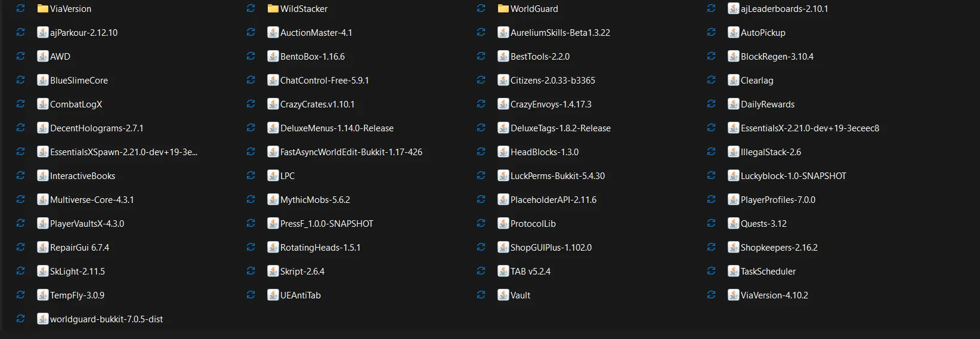Click the sync status icon beside LPC
The height and width of the screenshot is (339, 980).
251,175
